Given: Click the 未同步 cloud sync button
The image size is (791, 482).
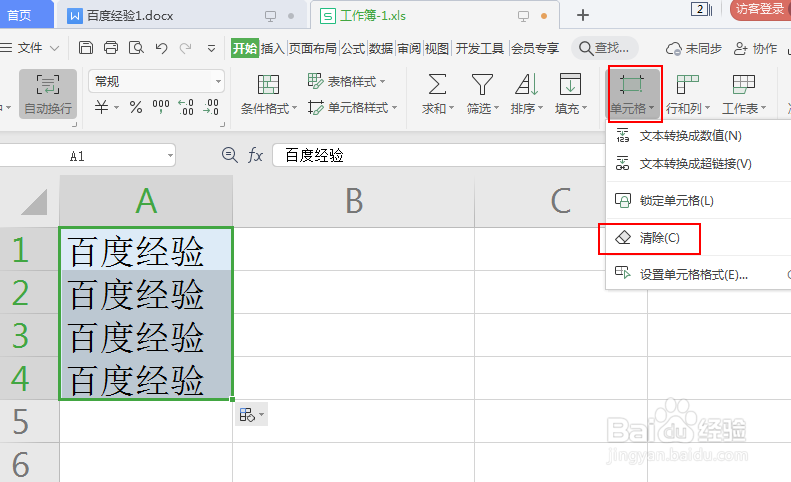Looking at the screenshot, I should click(x=694, y=48).
